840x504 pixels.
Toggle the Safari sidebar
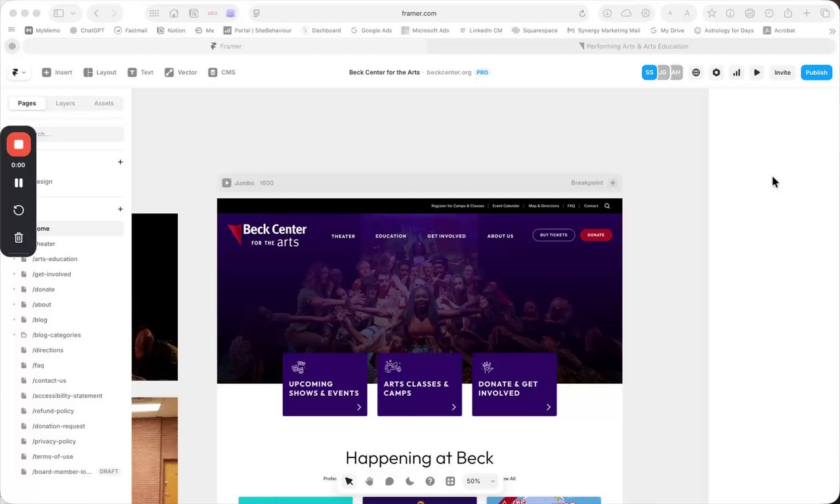coord(58,13)
